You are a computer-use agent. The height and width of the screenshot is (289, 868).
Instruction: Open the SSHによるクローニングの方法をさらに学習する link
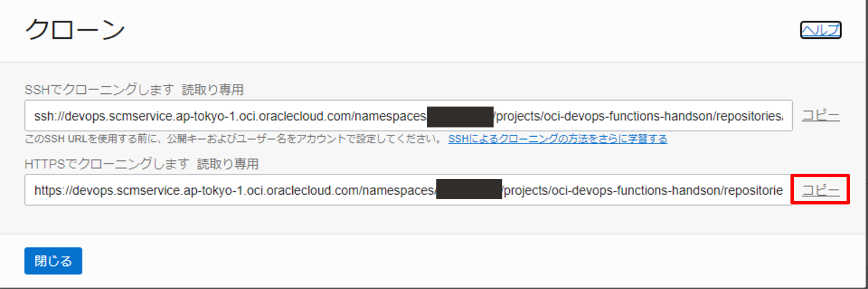coord(557,139)
